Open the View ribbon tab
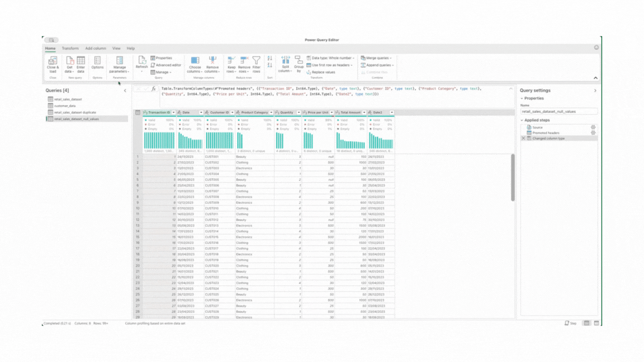Image resolution: width=644 pixels, height=362 pixels. pos(116,49)
